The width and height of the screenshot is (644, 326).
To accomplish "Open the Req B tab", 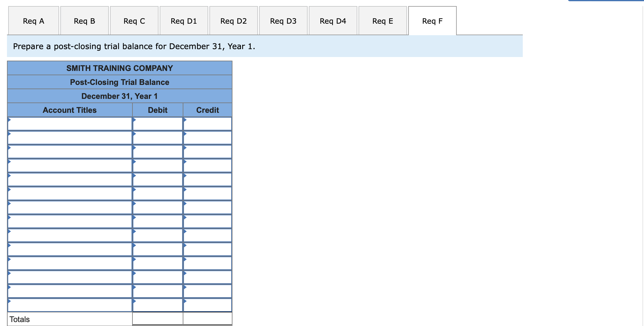I will pyautogui.click(x=84, y=20).
